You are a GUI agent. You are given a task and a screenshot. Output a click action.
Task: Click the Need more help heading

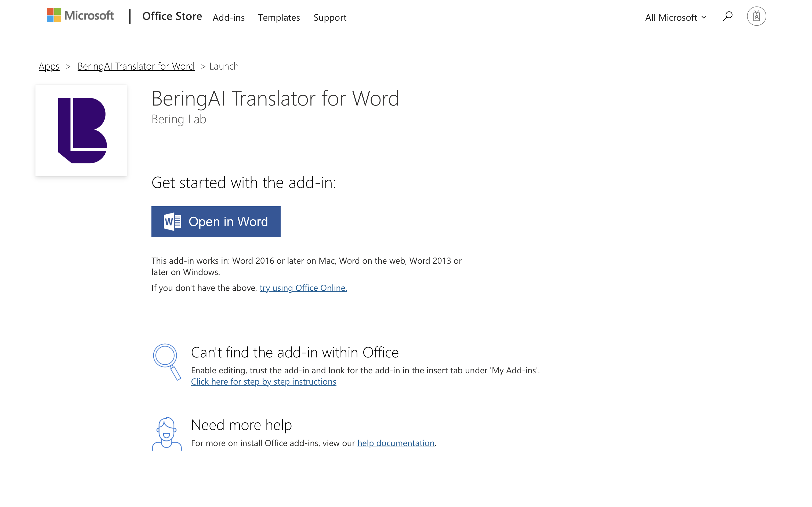click(241, 425)
